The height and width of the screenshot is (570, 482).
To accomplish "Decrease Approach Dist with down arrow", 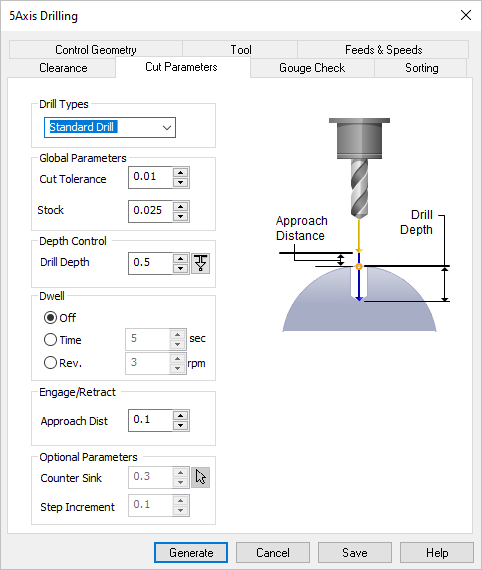I will pyautogui.click(x=181, y=426).
